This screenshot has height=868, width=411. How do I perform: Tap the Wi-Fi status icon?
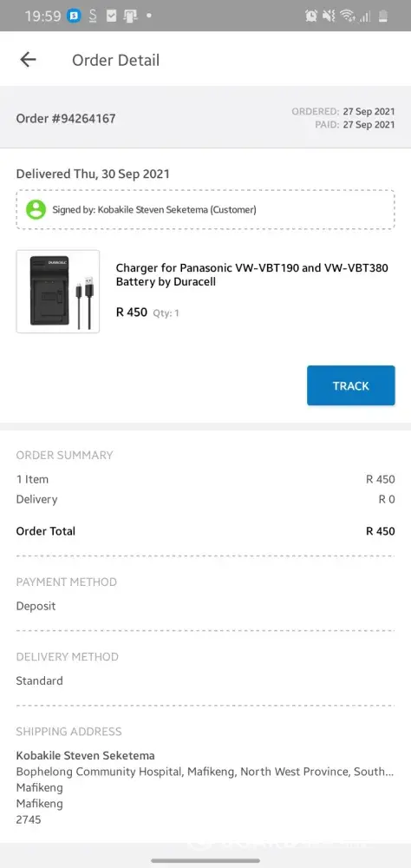point(348,16)
